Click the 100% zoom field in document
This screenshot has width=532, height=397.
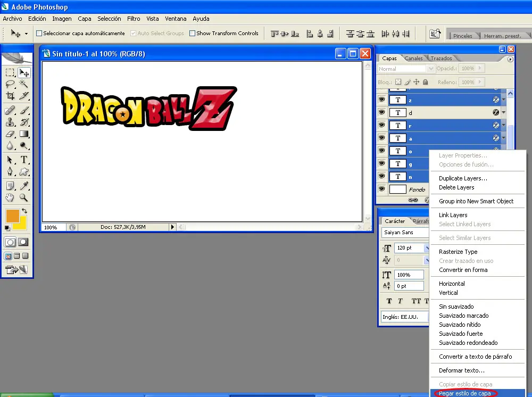coord(54,227)
